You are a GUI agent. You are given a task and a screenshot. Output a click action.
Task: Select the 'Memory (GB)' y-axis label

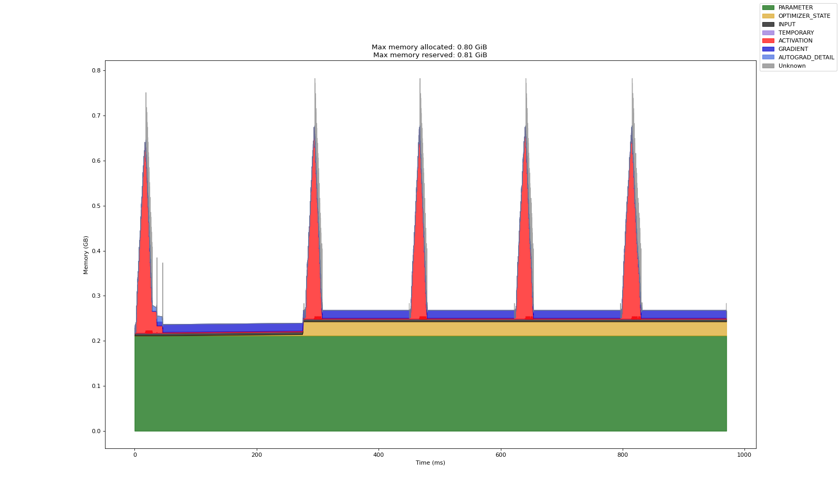pos(86,255)
